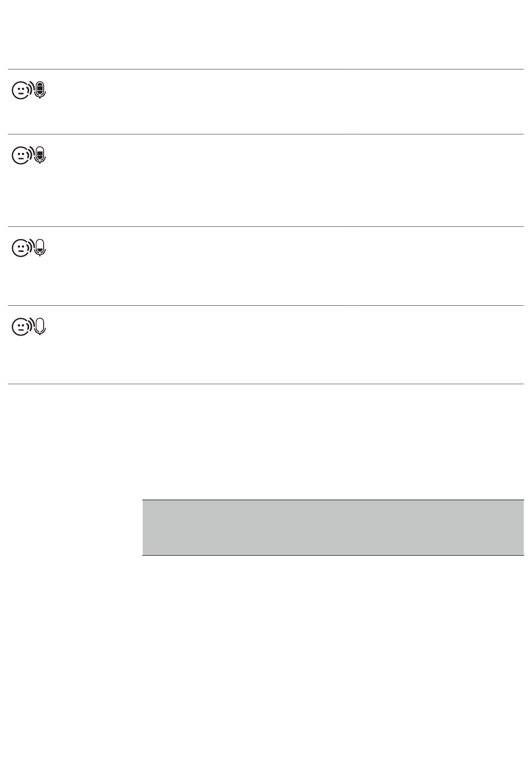Tap the face beside the quarter-filled microphone

pyautogui.click(x=20, y=248)
